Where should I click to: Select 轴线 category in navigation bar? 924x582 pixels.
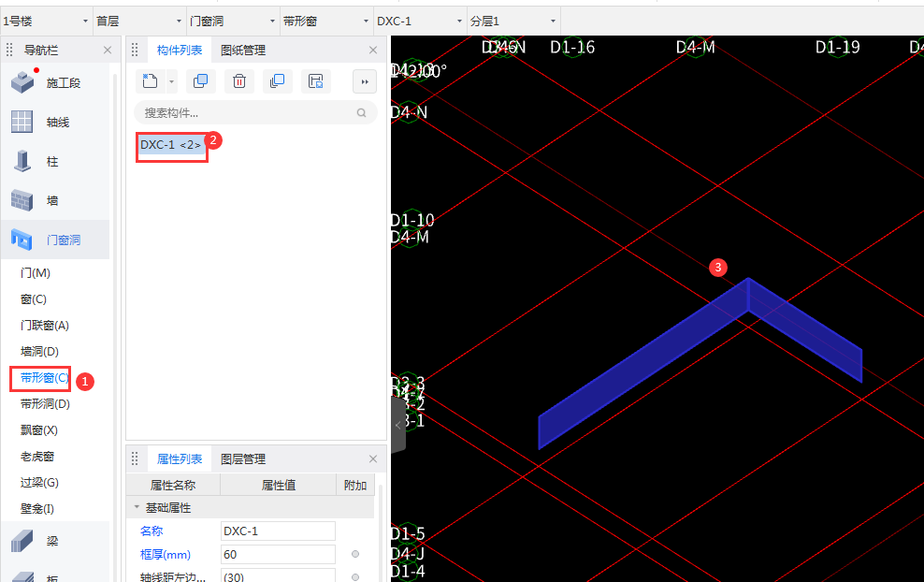coord(55,122)
